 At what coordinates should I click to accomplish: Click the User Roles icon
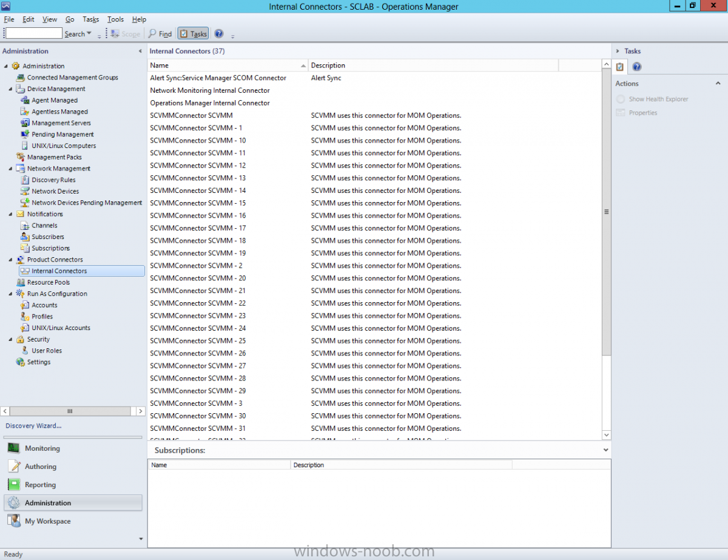25,351
